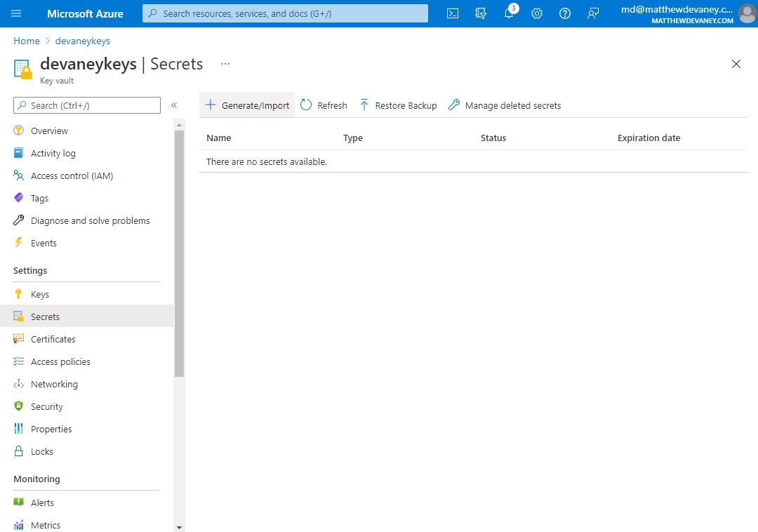758x532 pixels.
Task: Refresh the secrets list
Action: click(x=324, y=105)
